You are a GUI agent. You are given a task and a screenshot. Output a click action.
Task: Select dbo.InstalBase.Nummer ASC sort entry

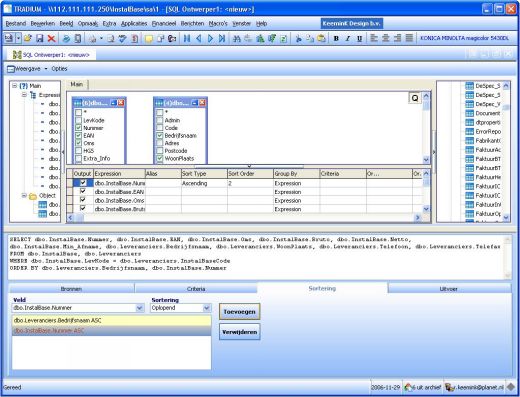(112, 331)
